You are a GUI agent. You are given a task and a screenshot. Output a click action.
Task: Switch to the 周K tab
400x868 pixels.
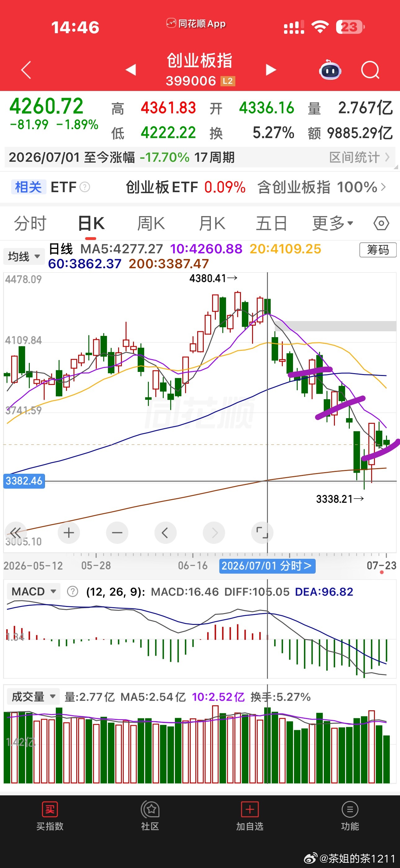[x=151, y=224]
